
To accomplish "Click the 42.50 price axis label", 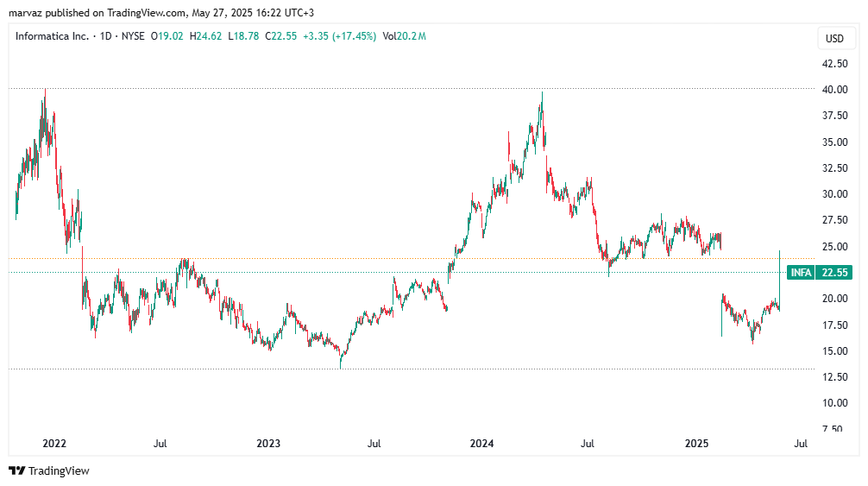I will tap(835, 64).
